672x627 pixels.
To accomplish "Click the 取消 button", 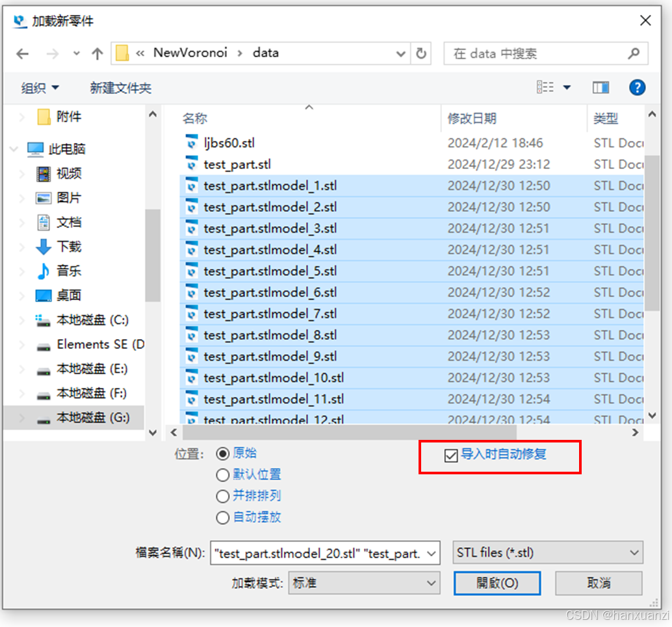I will point(598,583).
